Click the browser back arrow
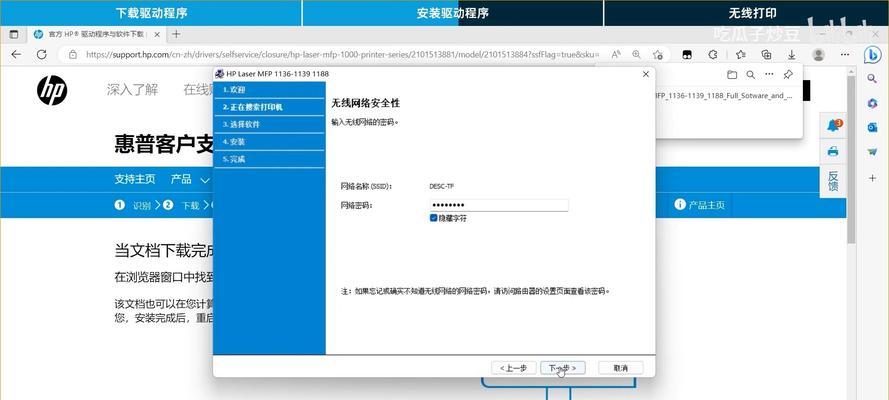 pos(16,54)
